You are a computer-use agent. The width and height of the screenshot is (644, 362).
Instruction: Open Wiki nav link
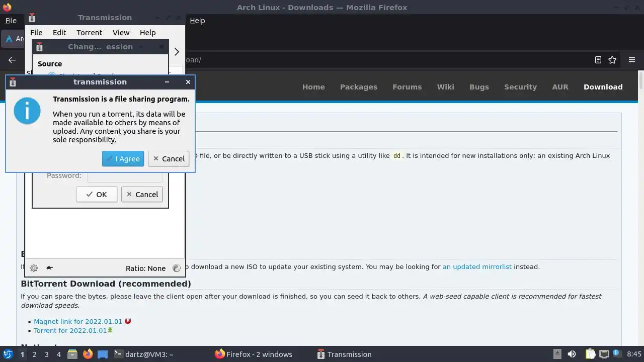445,87
